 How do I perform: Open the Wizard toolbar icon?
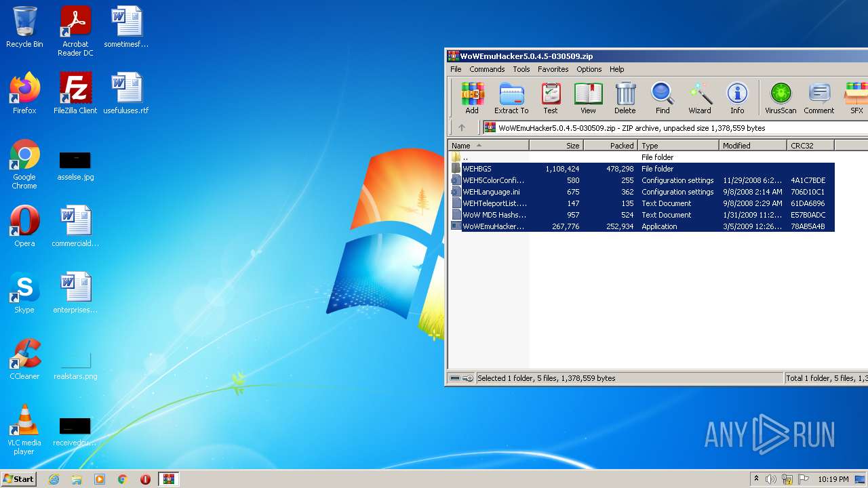point(700,98)
